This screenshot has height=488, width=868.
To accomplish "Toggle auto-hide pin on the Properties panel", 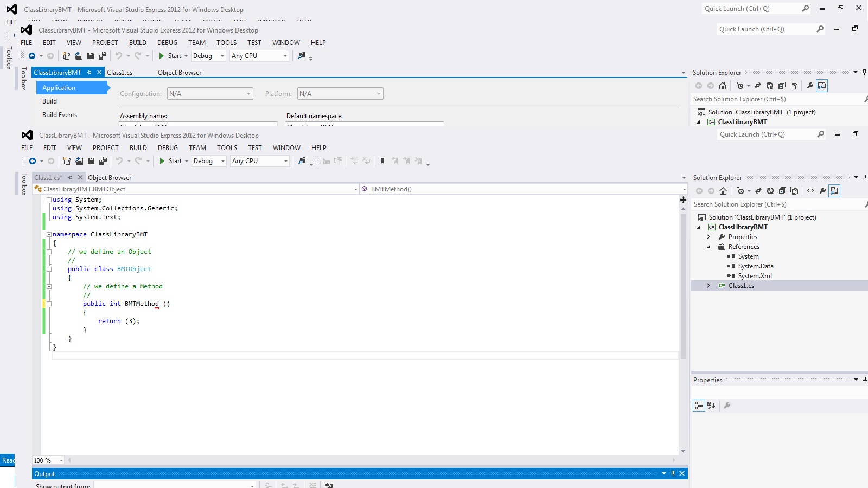I will click(x=865, y=380).
